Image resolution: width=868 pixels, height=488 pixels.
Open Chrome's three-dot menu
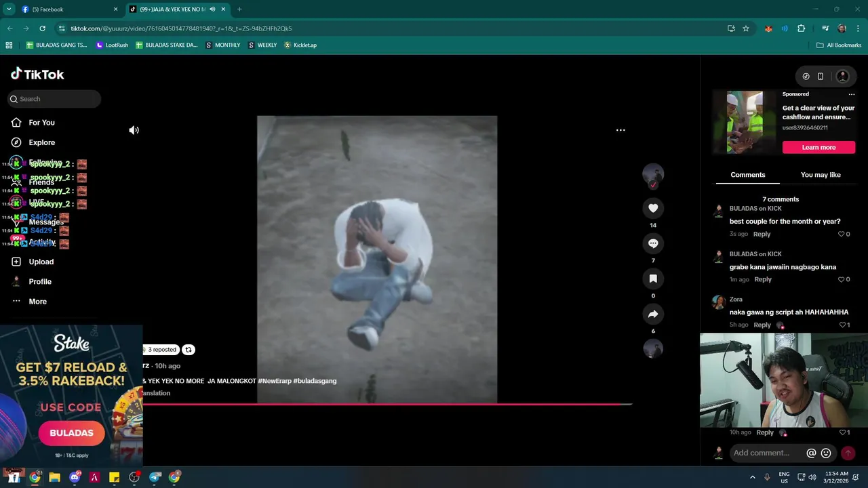859,28
